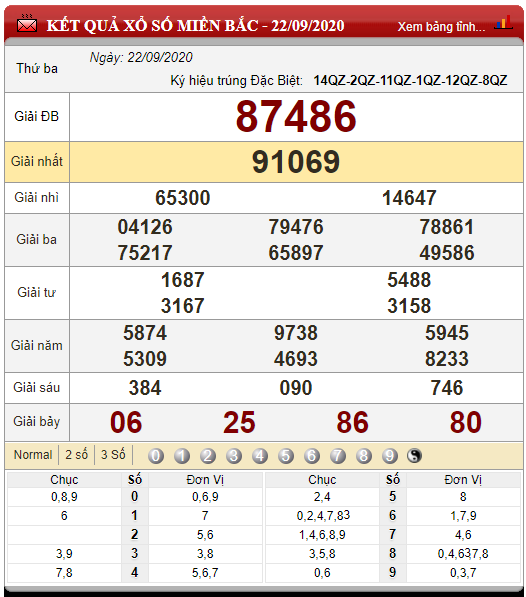Click the Giải tư row label
Image resolution: width=526 pixels, height=597 pixels.
coord(37,292)
